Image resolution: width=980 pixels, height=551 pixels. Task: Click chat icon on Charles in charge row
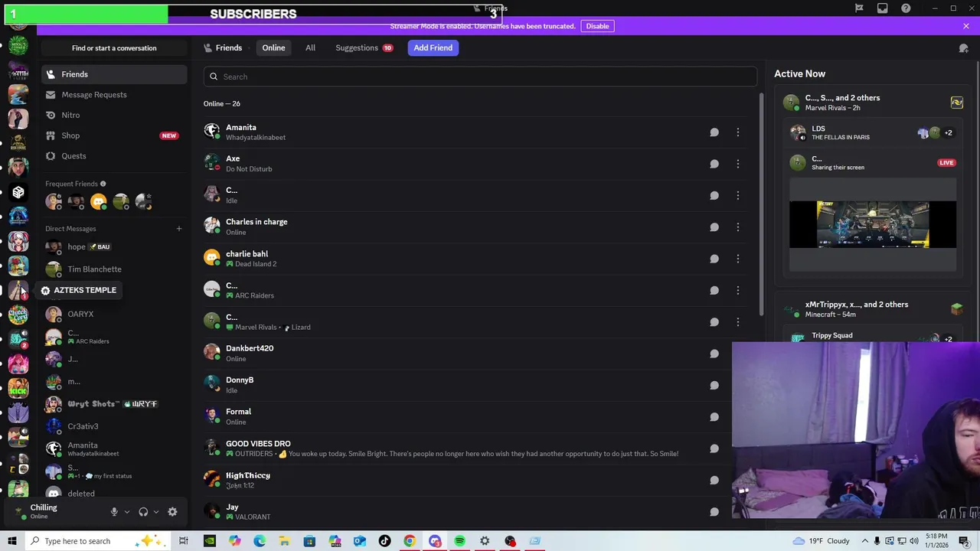(714, 227)
